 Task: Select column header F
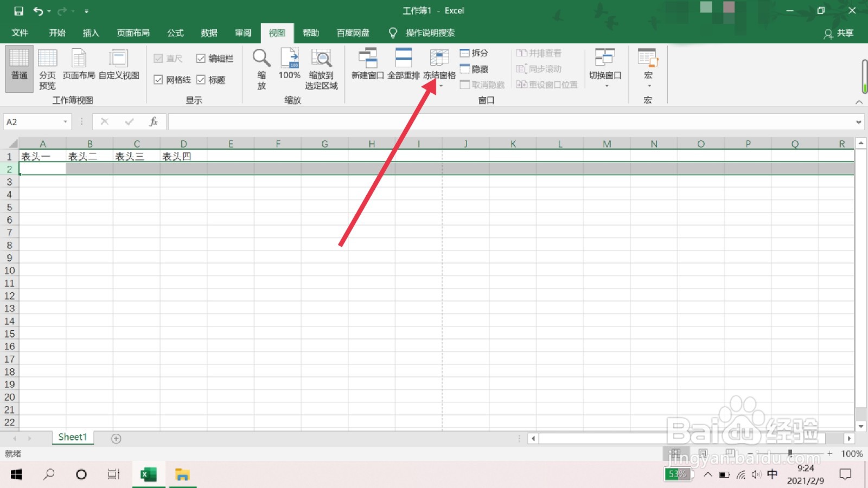point(278,144)
